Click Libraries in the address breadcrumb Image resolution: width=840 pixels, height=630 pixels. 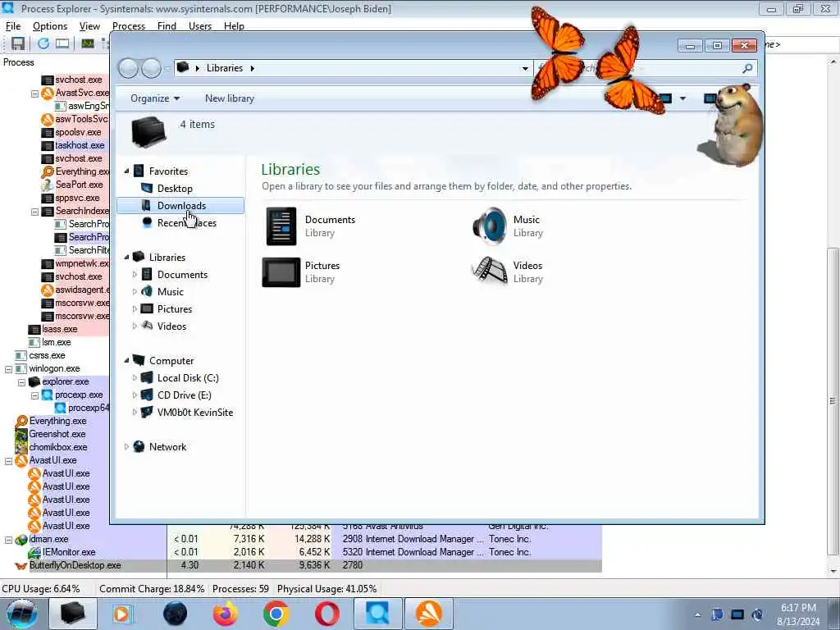[225, 68]
